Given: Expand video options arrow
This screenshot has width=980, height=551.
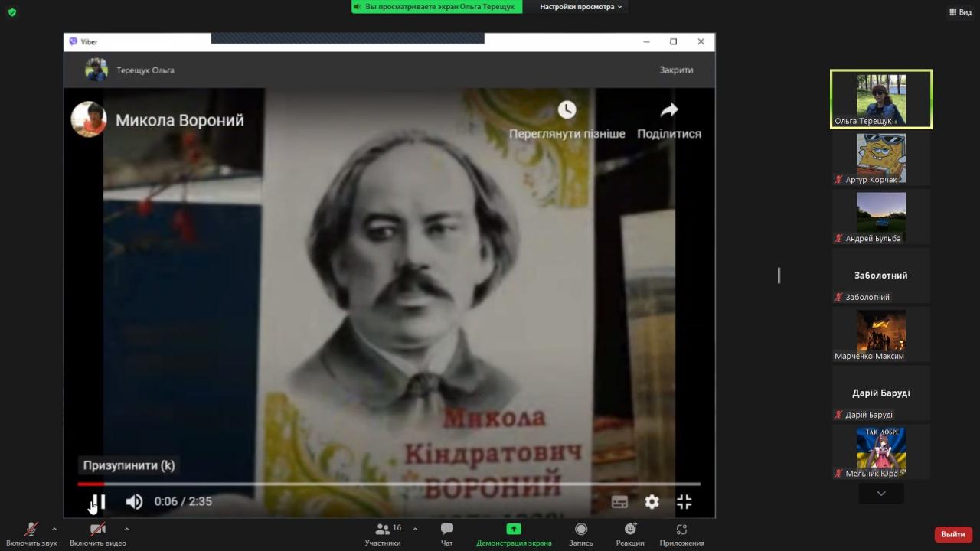Looking at the screenshot, I should coord(126,529).
